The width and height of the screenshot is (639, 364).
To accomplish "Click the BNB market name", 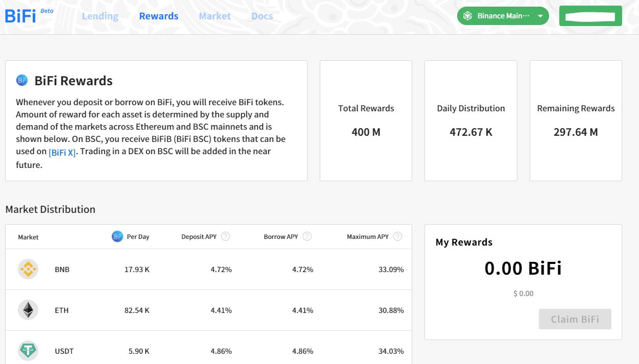I will tap(62, 269).
